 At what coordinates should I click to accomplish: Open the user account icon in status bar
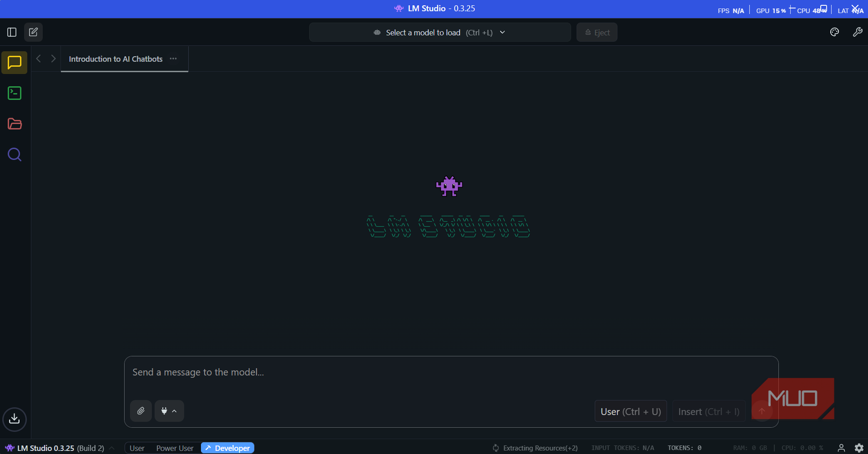(841, 448)
